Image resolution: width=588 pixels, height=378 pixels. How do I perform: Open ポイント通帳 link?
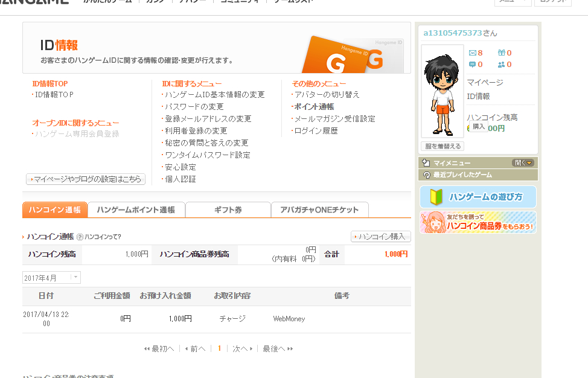click(x=315, y=107)
